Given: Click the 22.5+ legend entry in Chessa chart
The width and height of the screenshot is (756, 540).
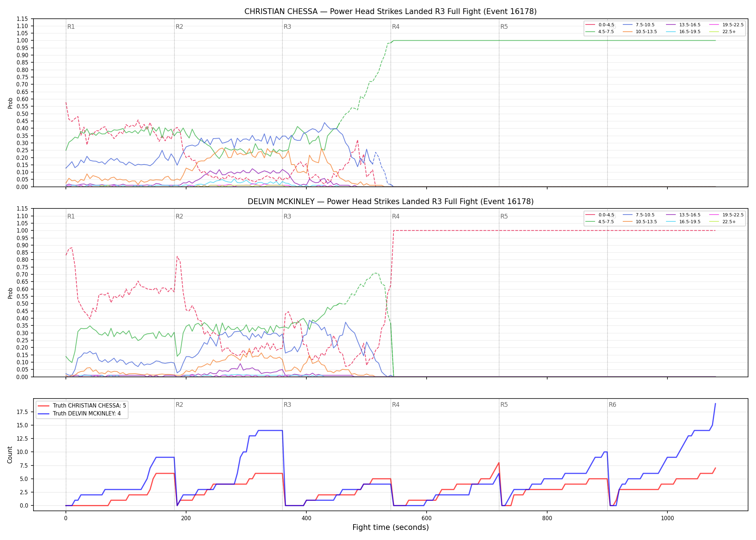Looking at the screenshot, I should tap(723, 32).
